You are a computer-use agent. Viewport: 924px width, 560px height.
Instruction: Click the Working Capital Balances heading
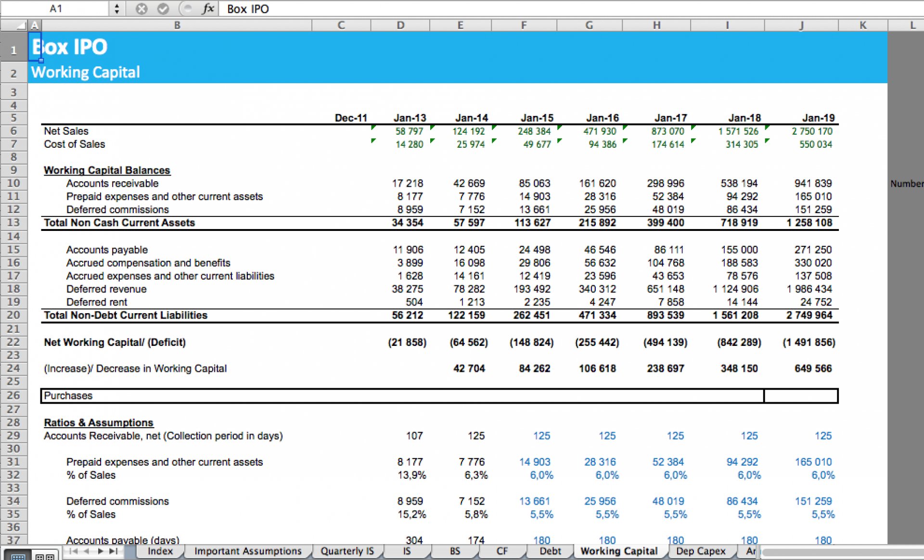point(107,170)
